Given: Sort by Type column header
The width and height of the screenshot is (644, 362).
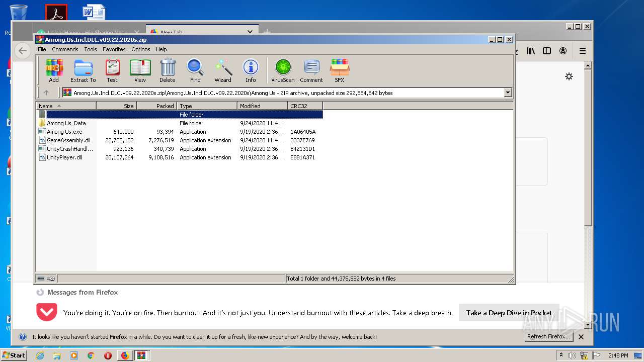Looking at the screenshot, I should tap(207, 106).
